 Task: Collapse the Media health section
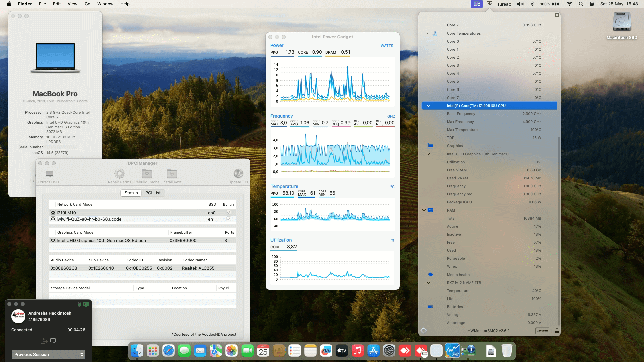[424, 275]
